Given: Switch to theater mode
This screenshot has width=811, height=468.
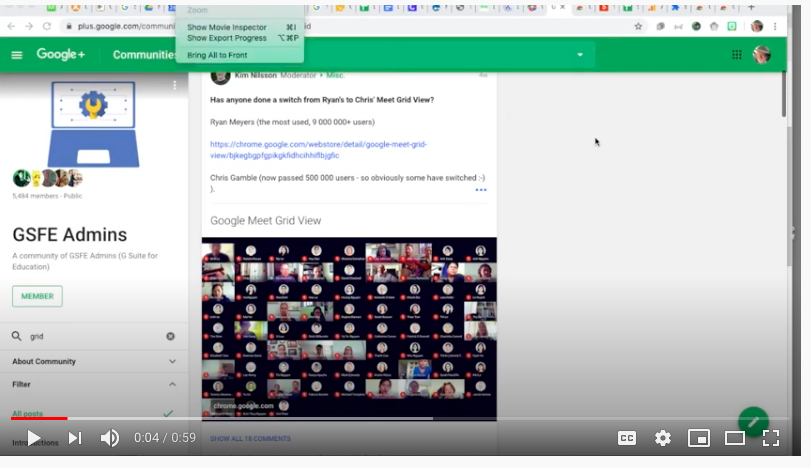Looking at the screenshot, I should 734,438.
